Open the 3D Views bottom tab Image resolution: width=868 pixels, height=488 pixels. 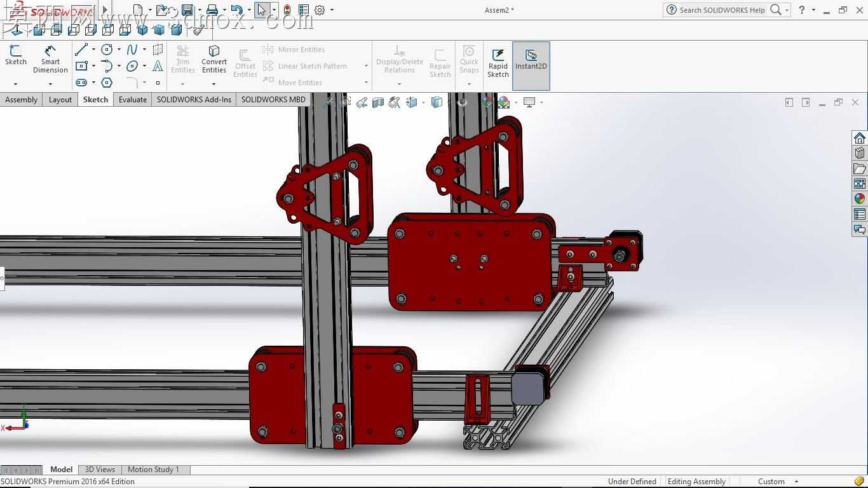point(100,470)
